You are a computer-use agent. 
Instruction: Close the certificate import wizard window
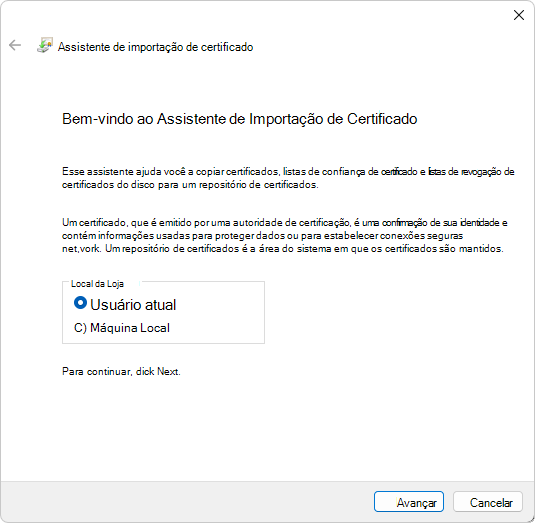coord(519,15)
